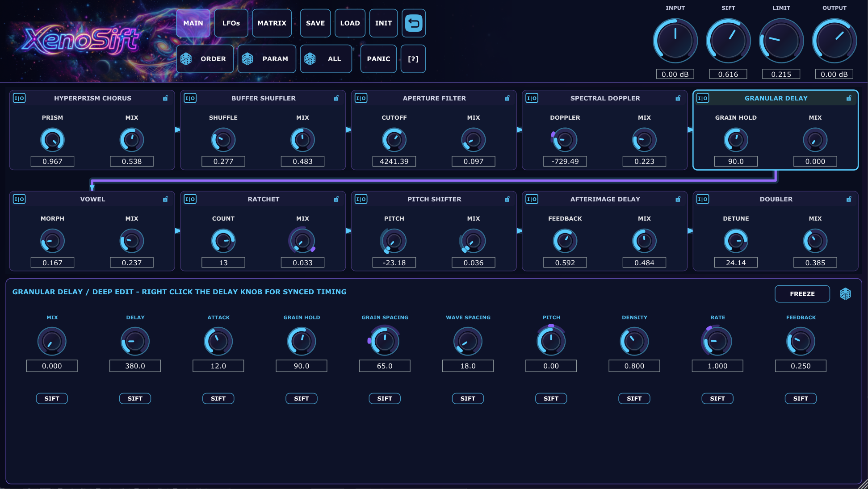Click the INIT button
The height and width of the screenshot is (489, 868).
[x=383, y=23]
